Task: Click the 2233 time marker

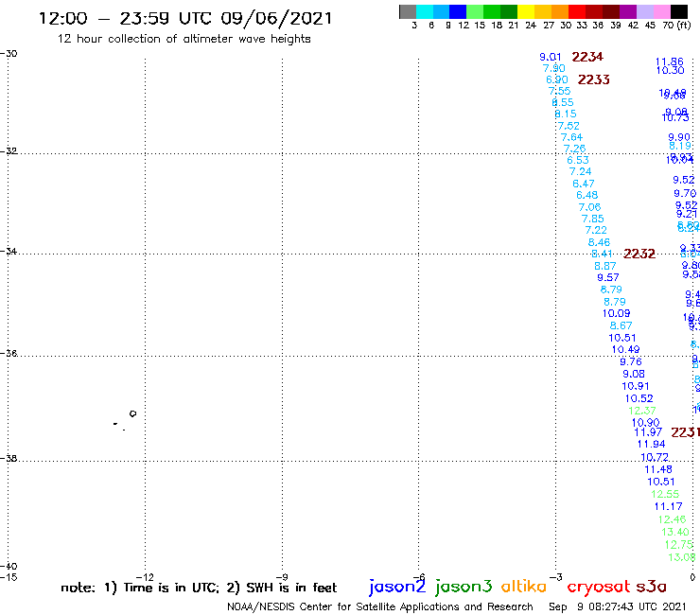Action: 594,79
